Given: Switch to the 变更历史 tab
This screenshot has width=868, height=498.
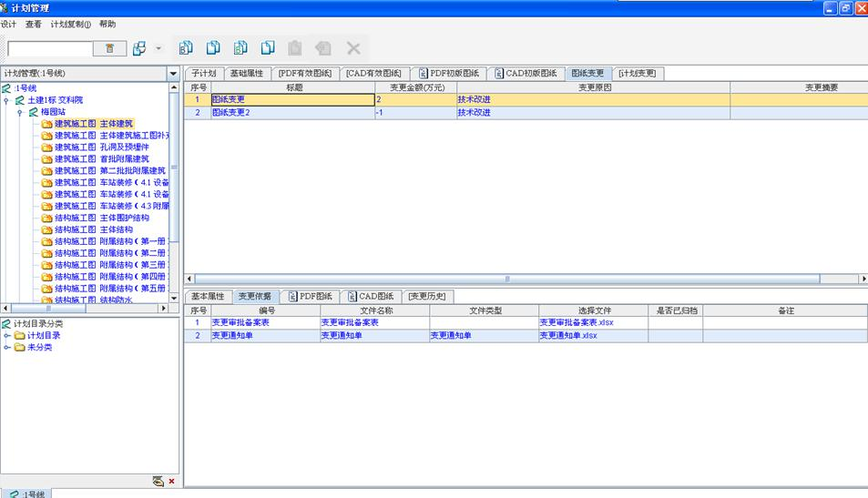Looking at the screenshot, I should click(428, 296).
